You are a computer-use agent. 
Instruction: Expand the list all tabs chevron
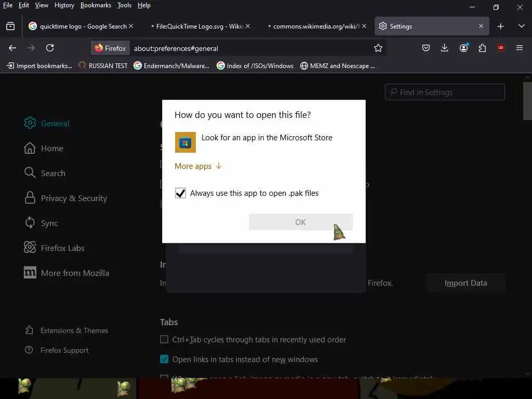click(522, 26)
